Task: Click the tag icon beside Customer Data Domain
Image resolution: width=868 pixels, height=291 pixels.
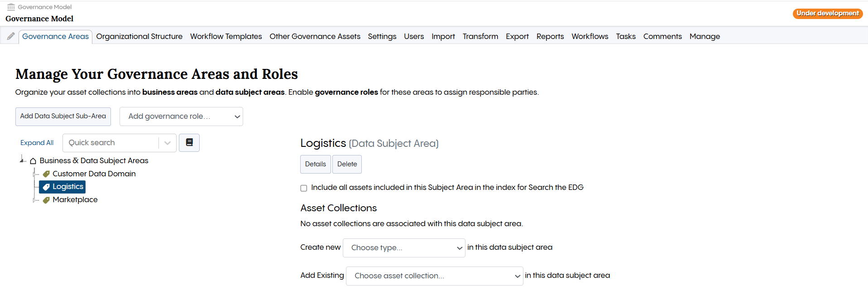Action: coord(46,174)
